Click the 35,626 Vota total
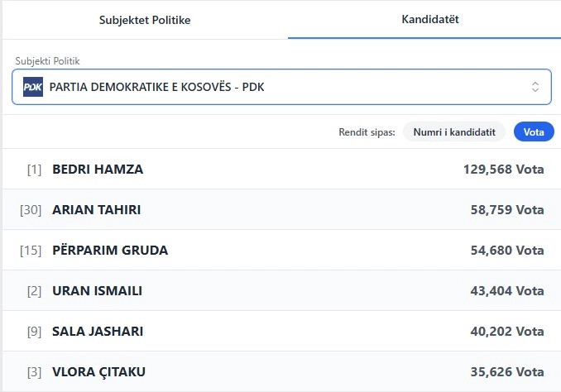The image size is (561, 392). (507, 372)
